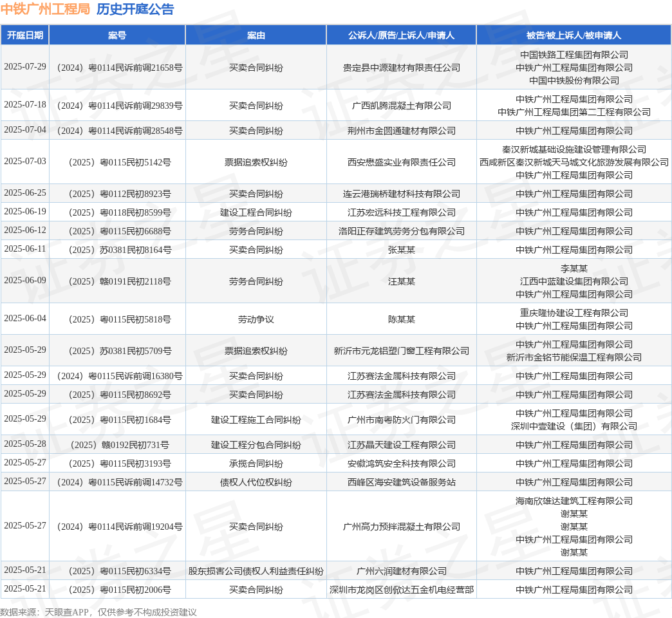Click case cause 建设工程施工合同纠纷
The height and width of the screenshot is (618, 672).
[x=256, y=420]
